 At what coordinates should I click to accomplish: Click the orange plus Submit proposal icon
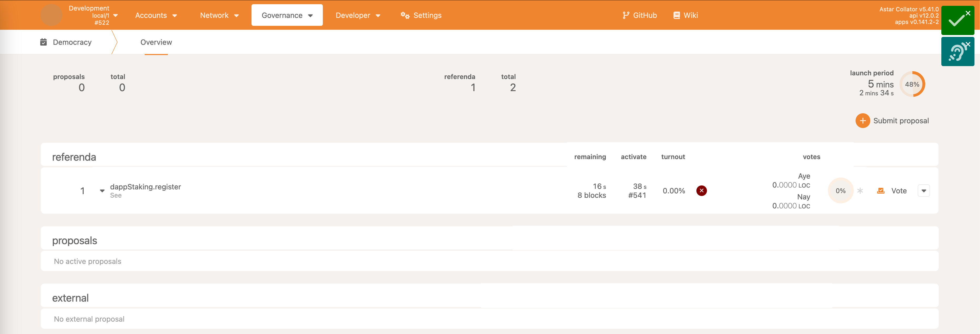click(862, 121)
